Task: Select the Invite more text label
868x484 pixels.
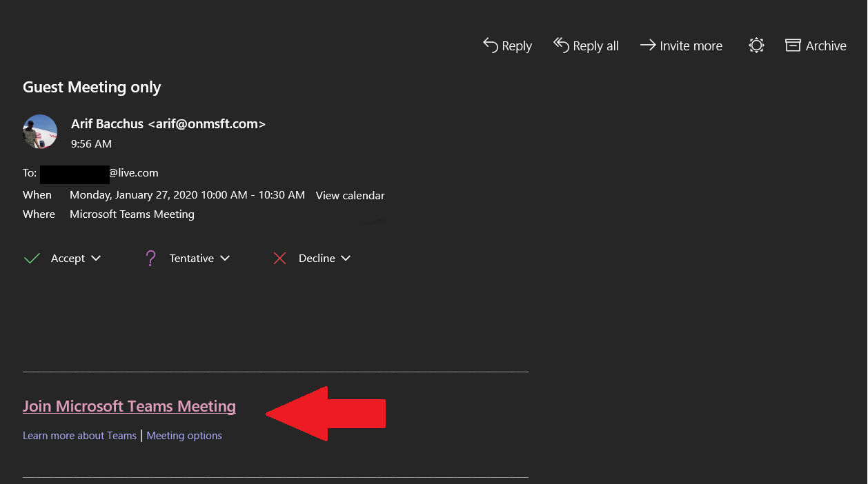Action: [x=691, y=46]
